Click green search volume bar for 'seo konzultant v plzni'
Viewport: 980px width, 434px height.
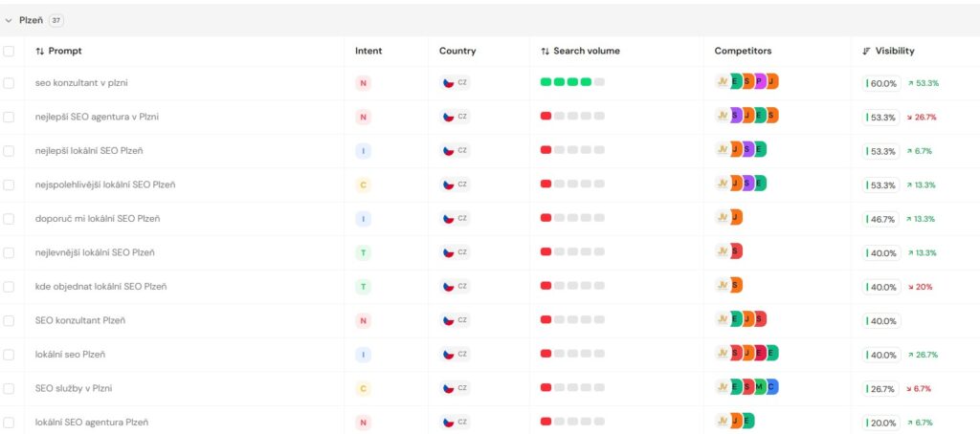pos(572,82)
